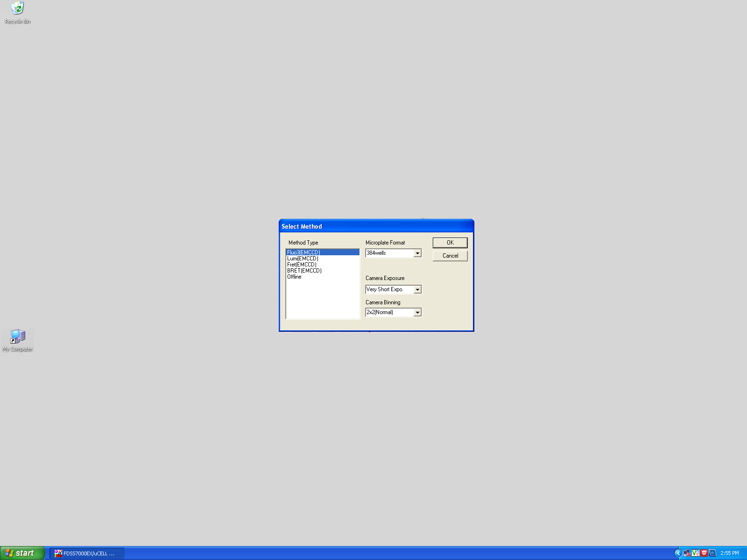Open the disconnected network tray icon
Screen dimensions: 747x560
click(687, 553)
